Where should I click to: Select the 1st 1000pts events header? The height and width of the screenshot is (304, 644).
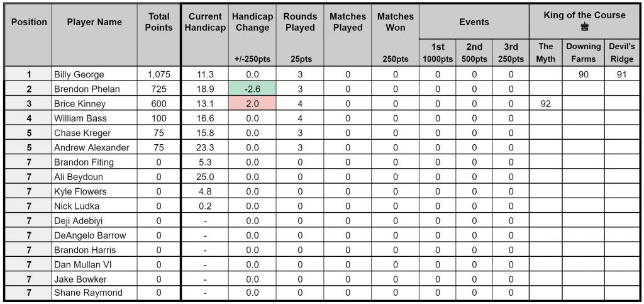[438, 53]
